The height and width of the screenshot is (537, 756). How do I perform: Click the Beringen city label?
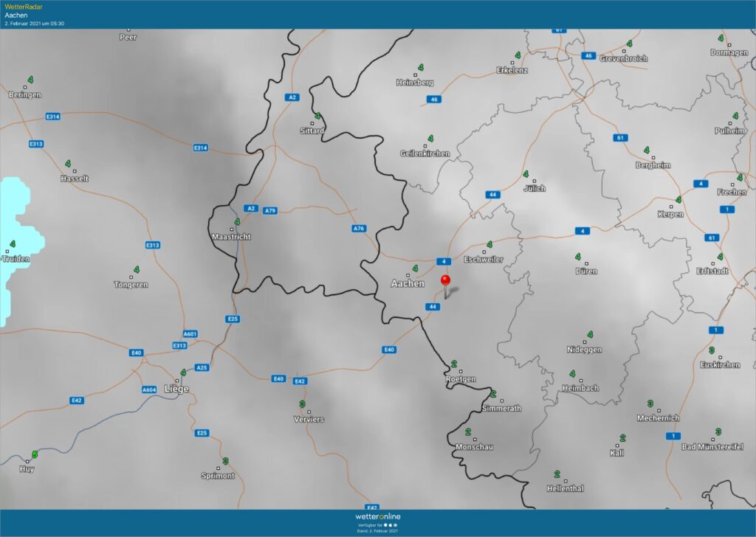coord(24,94)
